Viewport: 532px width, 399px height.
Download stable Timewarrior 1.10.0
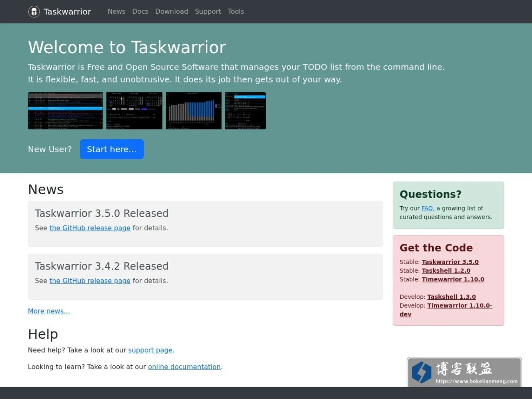tap(453, 279)
